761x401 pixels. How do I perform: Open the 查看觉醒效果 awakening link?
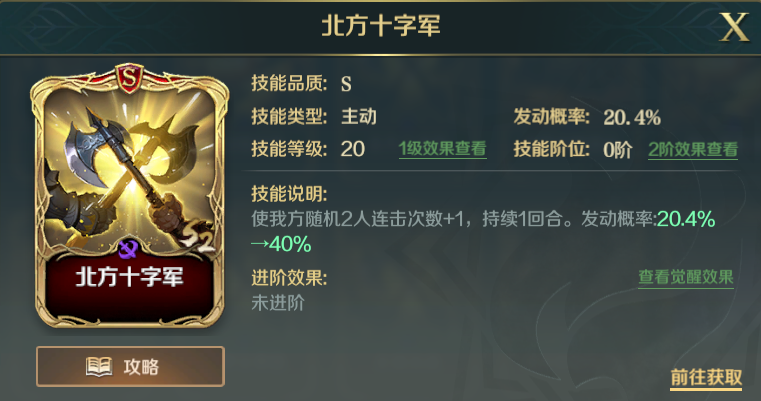tap(686, 277)
